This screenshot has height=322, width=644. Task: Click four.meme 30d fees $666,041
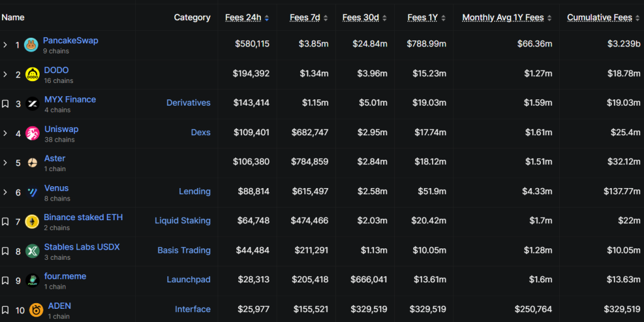[x=369, y=280]
